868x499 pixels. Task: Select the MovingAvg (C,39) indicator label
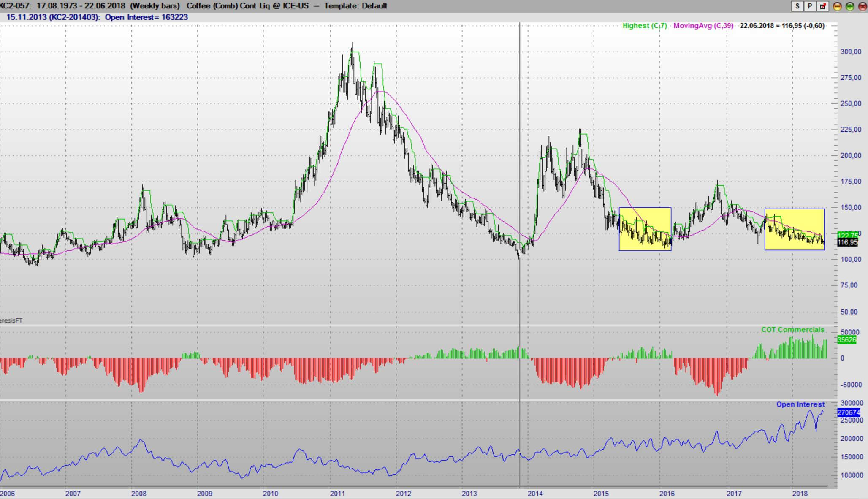[703, 26]
